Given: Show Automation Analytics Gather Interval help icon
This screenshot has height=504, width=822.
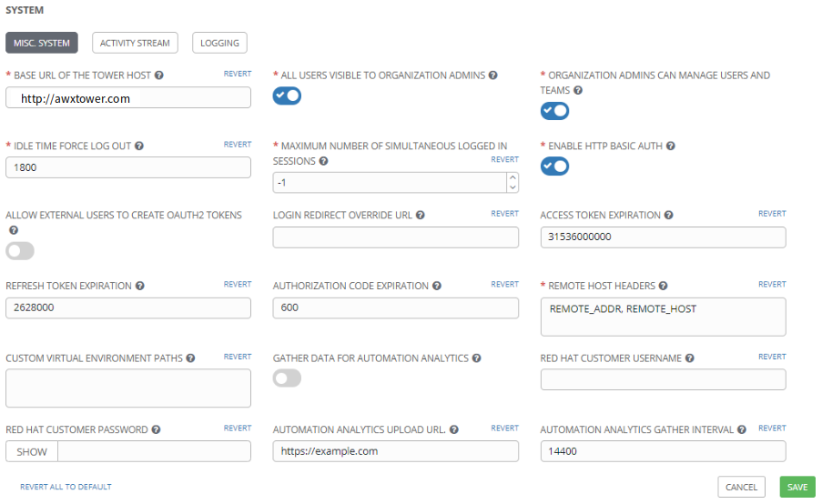Looking at the screenshot, I should (741, 429).
